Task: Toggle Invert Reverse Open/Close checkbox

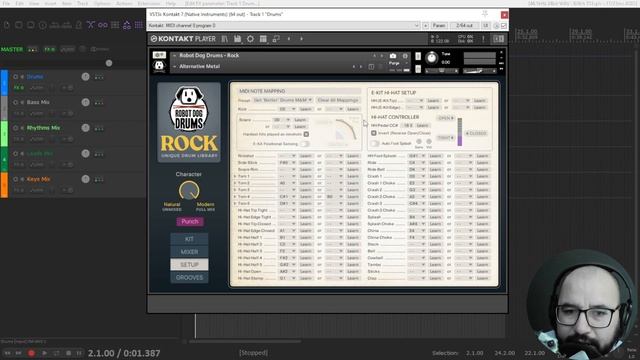Action: click(x=373, y=133)
